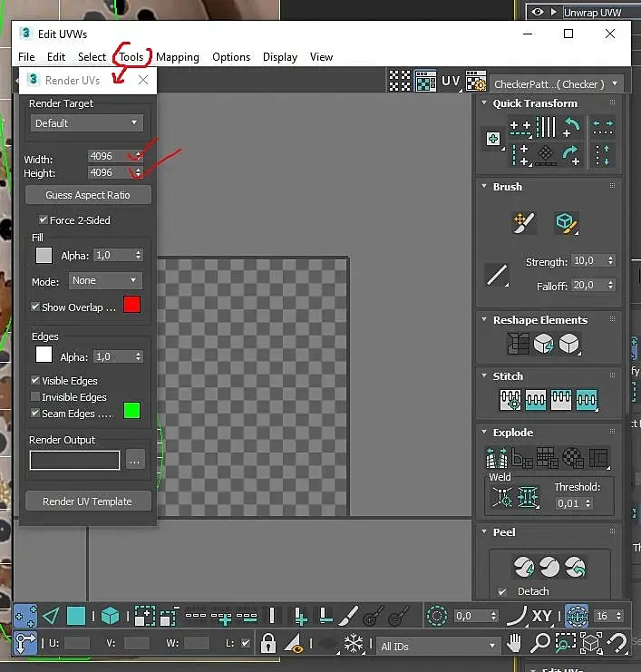Enable the Invisible Edges checkbox
The height and width of the screenshot is (672, 641).
(35, 397)
